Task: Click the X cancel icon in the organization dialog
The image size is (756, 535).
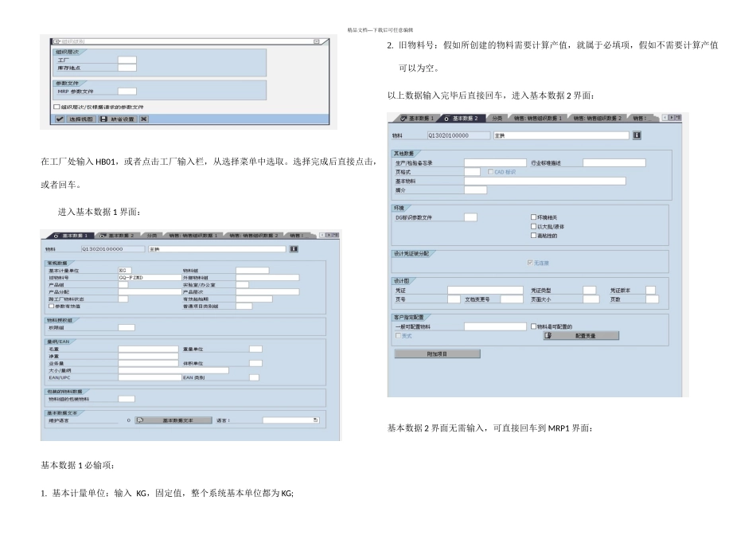Action: pyautogui.click(x=144, y=119)
